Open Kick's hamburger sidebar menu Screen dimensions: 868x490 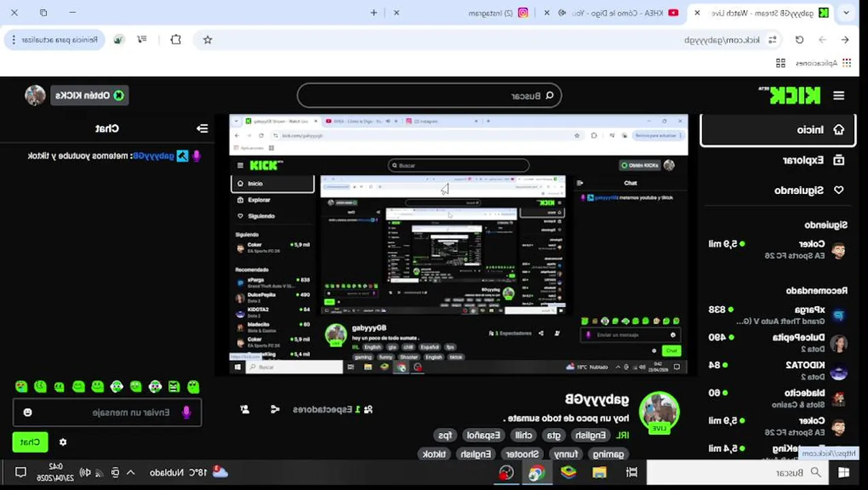(x=839, y=96)
